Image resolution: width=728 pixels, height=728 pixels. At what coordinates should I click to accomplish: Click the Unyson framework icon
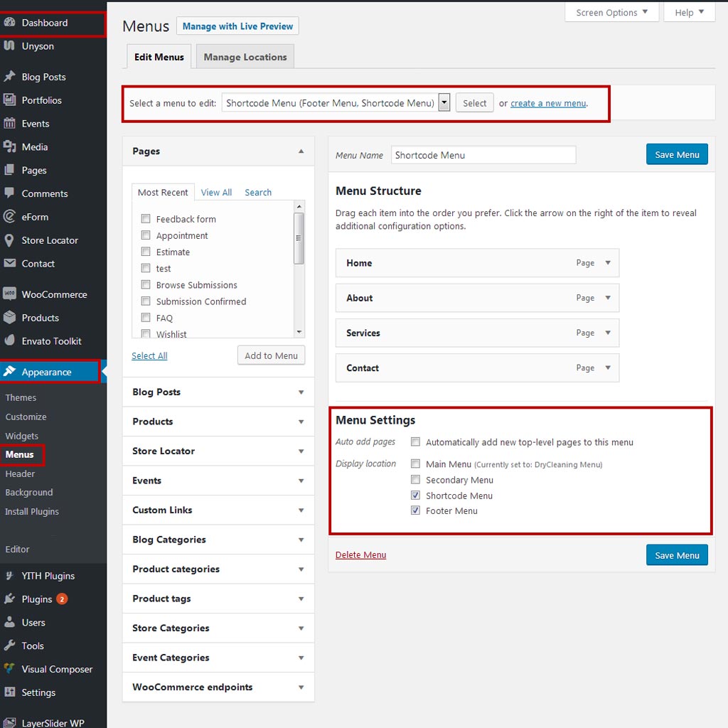[11, 47]
